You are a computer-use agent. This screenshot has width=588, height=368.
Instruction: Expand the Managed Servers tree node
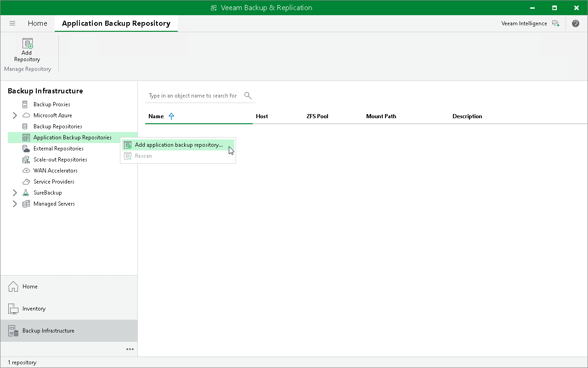[15, 204]
